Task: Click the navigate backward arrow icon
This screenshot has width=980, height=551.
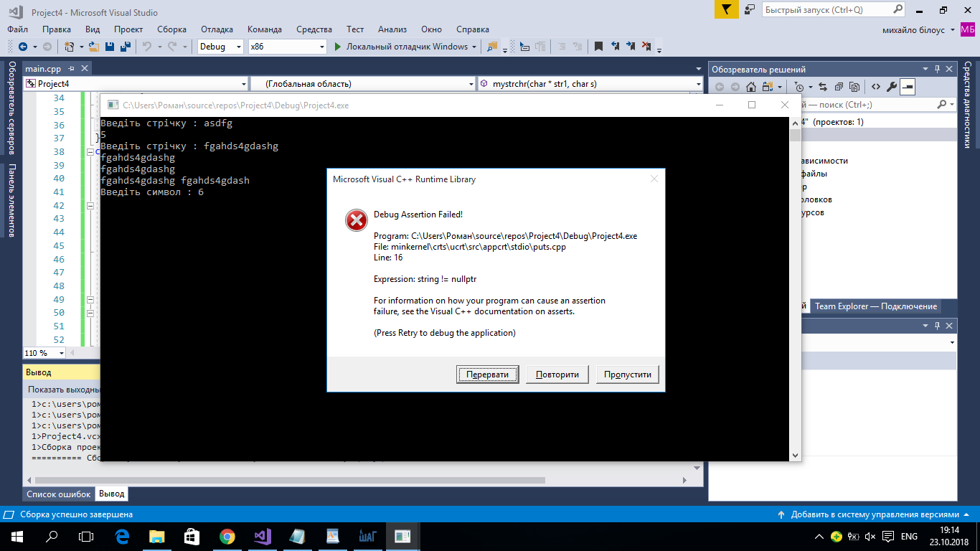Action: pos(23,47)
